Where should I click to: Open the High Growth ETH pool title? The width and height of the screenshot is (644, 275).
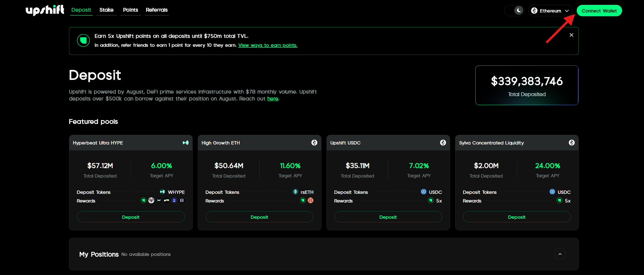pos(221,143)
